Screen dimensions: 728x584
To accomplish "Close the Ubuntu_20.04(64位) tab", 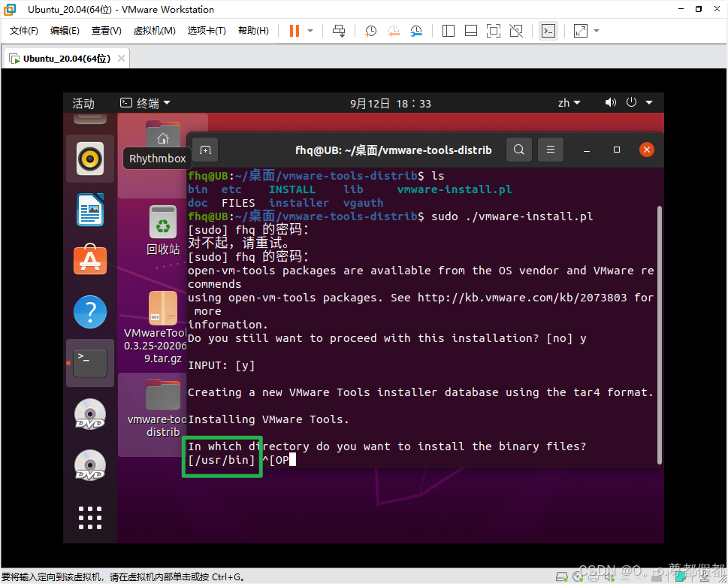I will click(x=121, y=58).
